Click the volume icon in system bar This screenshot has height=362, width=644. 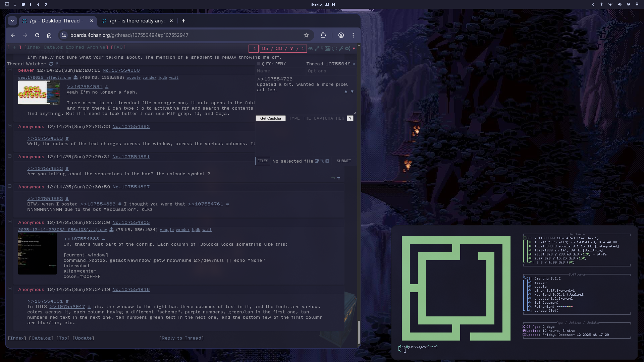620,4
